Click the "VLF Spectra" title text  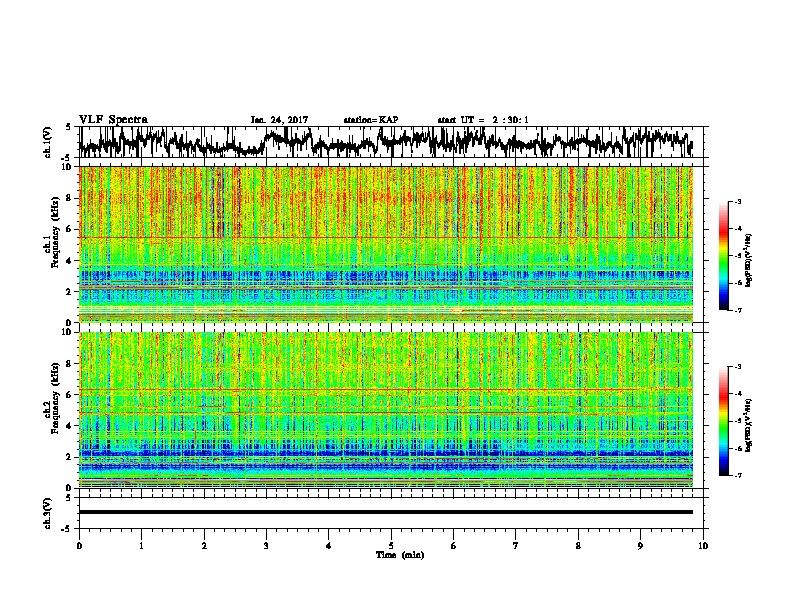[x=113, y=120]
